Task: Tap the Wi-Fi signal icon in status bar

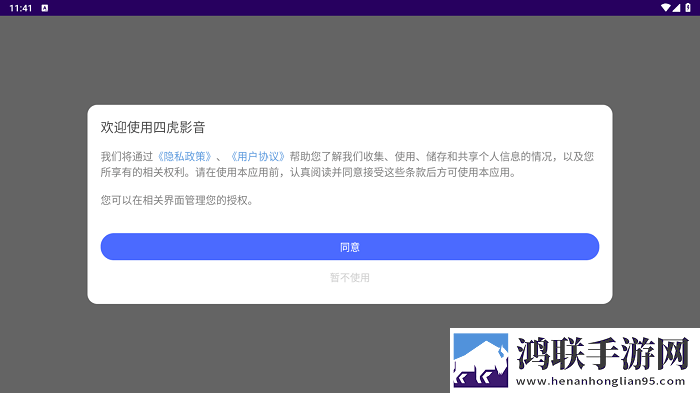Action: (x=665, y=8)
